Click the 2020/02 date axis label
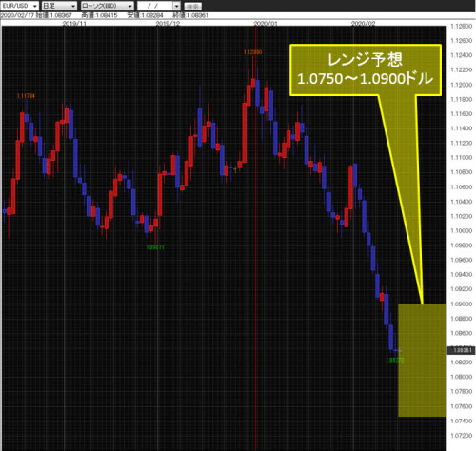This screenshot has width=476, height=451. (x=364, y=24)
